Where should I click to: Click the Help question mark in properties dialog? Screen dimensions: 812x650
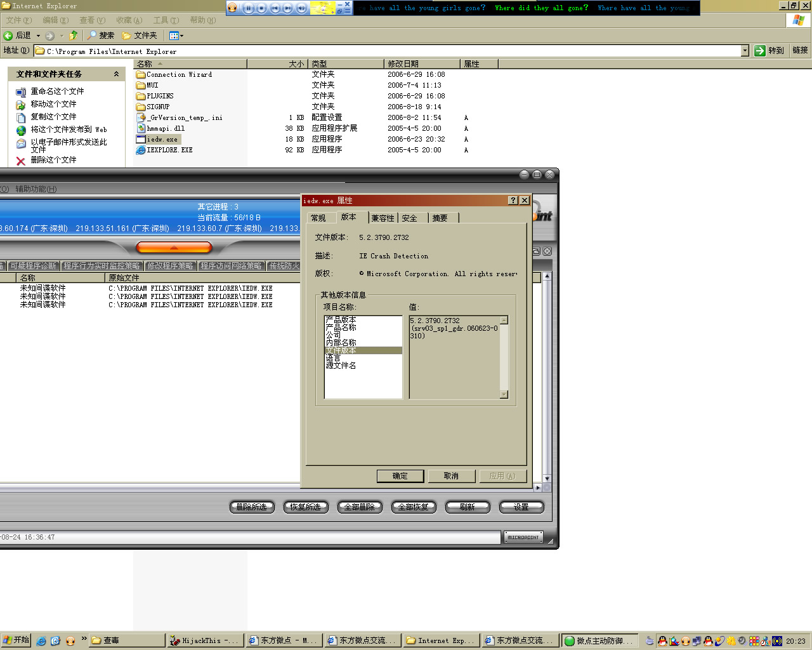tap(513, 201)
